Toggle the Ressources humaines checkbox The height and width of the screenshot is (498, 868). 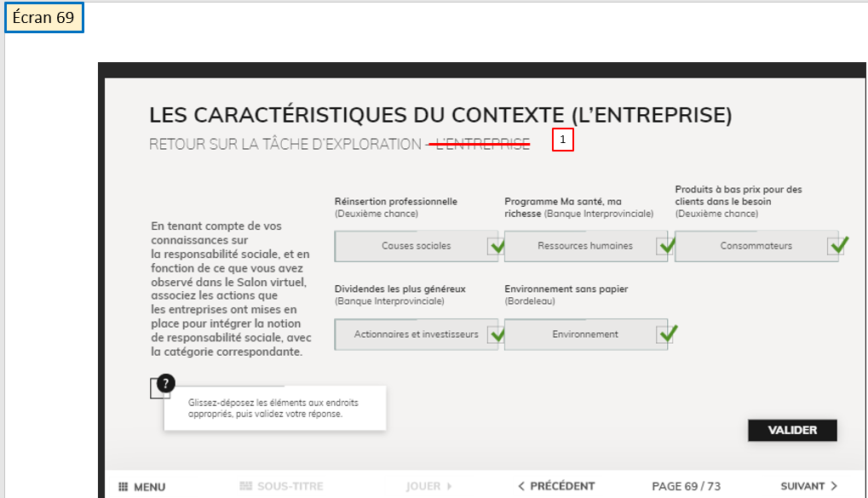coord(665,246)
